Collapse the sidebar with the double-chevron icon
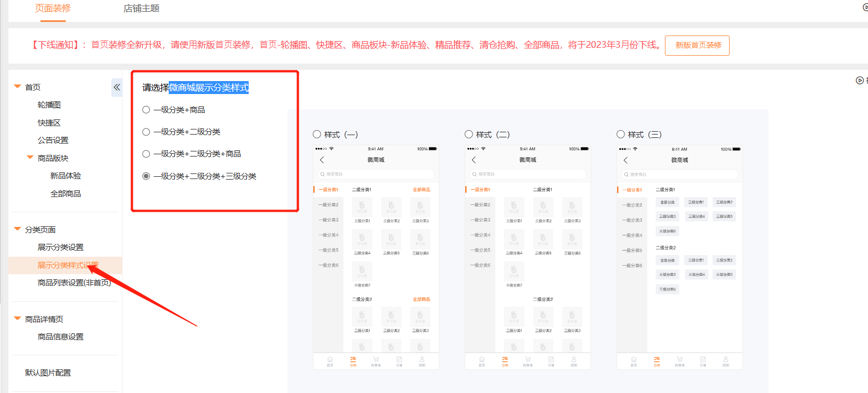The width and height of the screenshot is (868, 393). [x=116, y=87]
